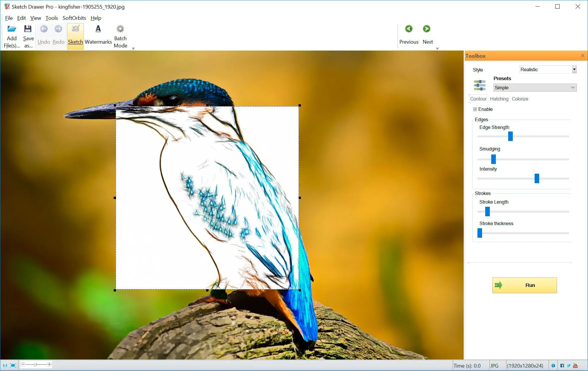The height and width of the screenshot is (371, 588).
Task: Select Realistic from Style dropdown
Action: (547, 69)
